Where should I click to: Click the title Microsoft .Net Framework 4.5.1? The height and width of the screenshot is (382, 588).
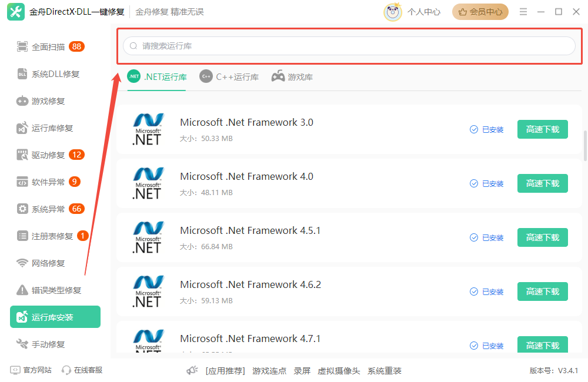pos(250,230)
